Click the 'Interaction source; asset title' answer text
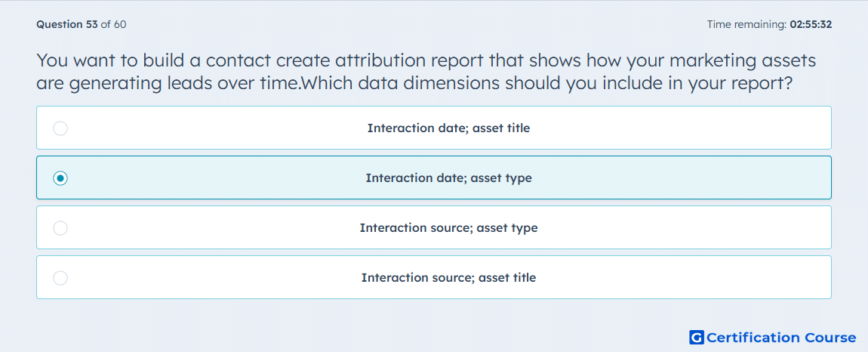The height and width of the screenshot is (352, 868). pos(448,278)
